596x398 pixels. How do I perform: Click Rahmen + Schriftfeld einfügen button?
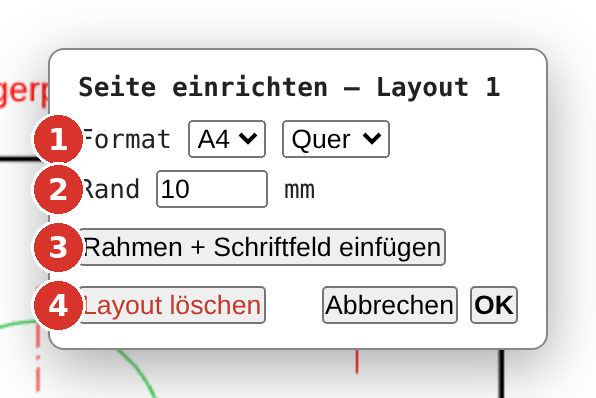pyautogui.click(x=262, y=247)
